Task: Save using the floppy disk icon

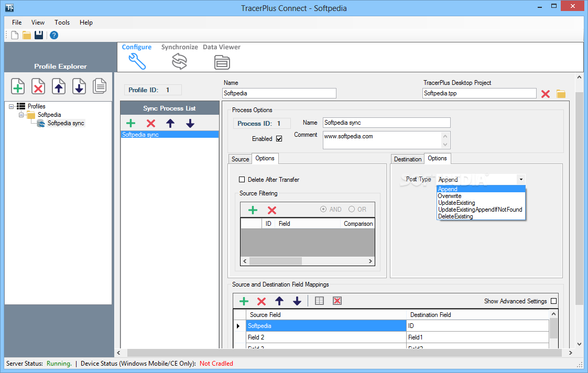Action: [39, 35]
